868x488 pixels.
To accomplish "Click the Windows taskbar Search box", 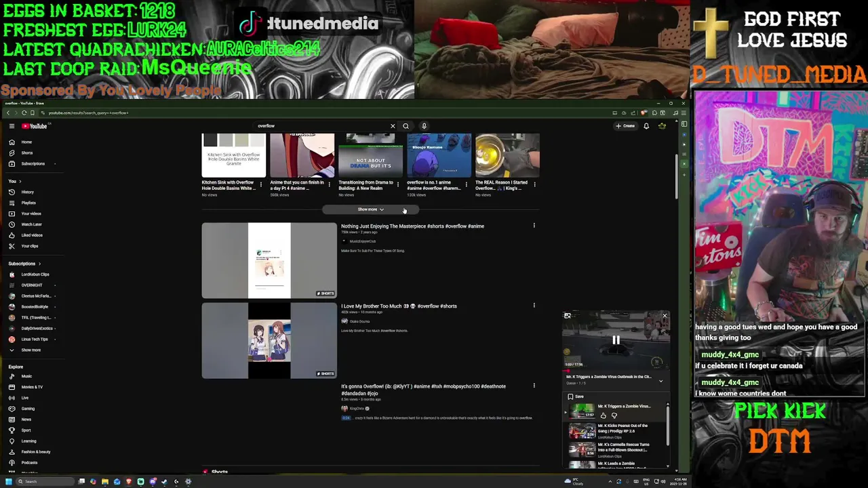I will coord(45,482).
